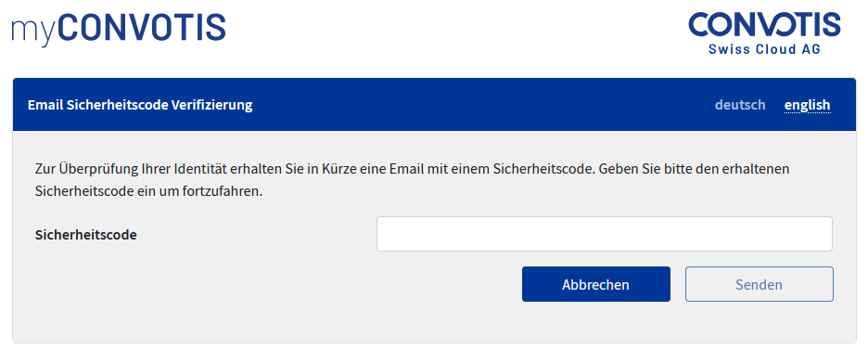Focus the Sicherheitscode input field

point(605,234)
